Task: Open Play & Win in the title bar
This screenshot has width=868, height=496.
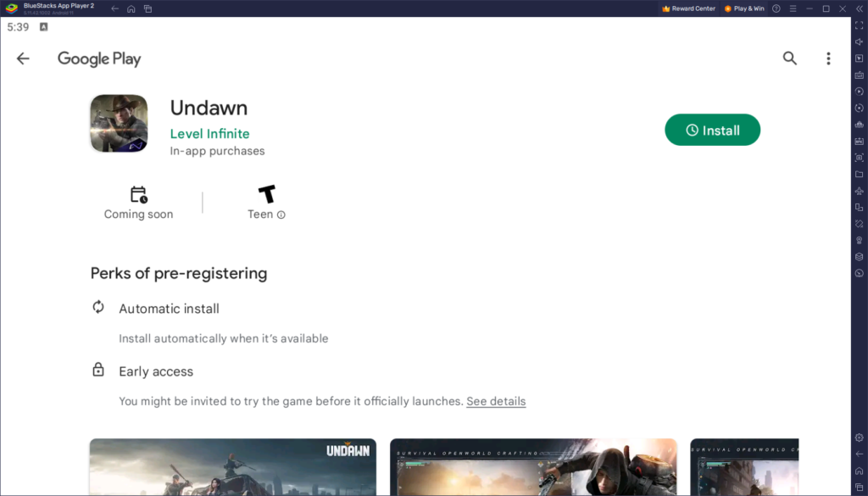Action: click(744, 8)
